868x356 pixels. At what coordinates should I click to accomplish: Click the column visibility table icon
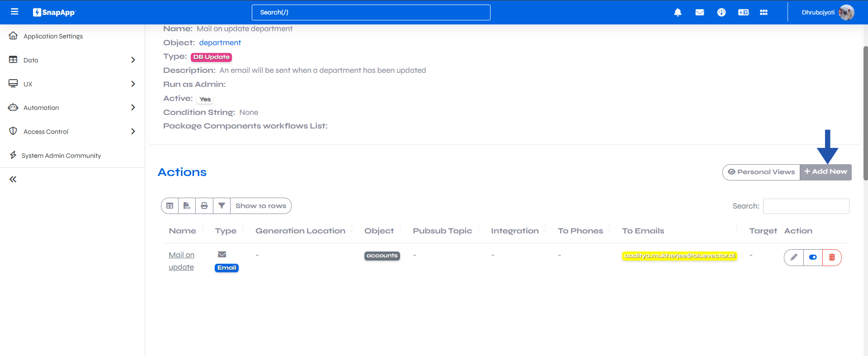tap(170, 206)
